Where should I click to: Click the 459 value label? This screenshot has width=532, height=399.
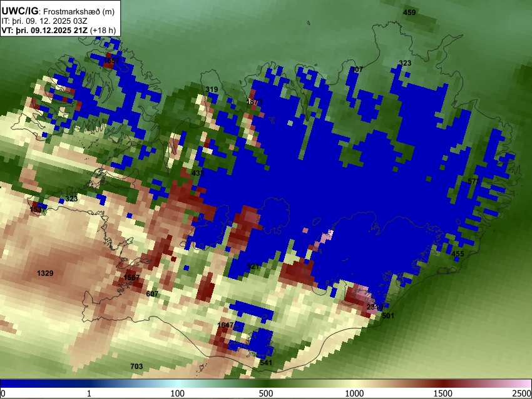pos(409,13)
